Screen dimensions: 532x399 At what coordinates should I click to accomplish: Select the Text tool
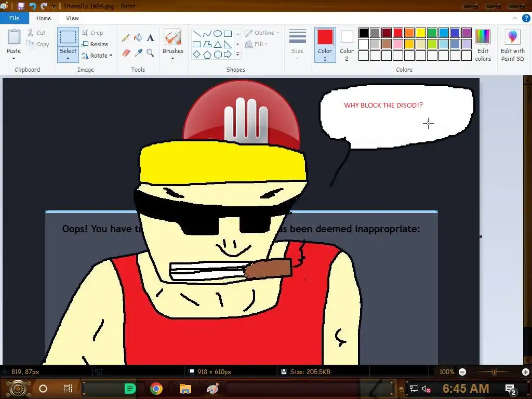click(150, 37)
